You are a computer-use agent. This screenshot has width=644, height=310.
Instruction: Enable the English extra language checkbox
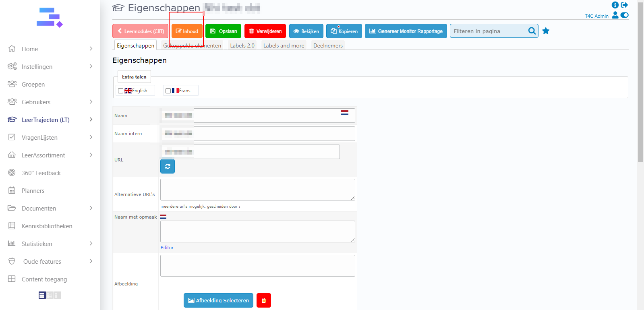pyautogui.click(x=120, y=91)
